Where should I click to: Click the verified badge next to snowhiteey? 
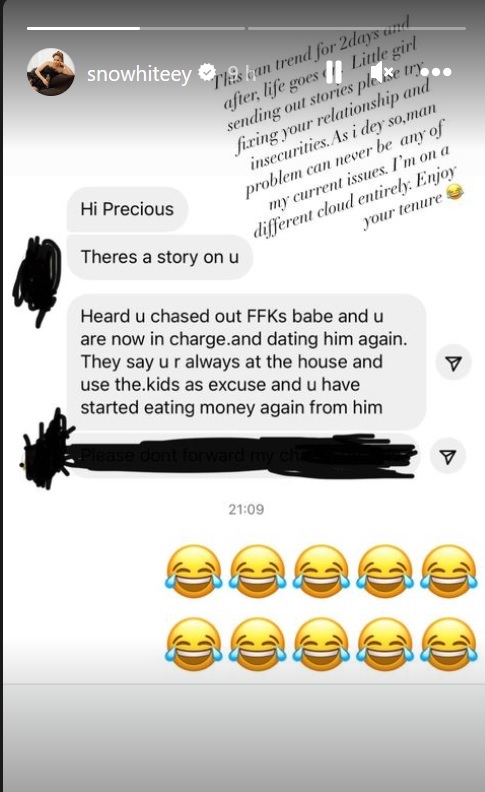(206, 73)
